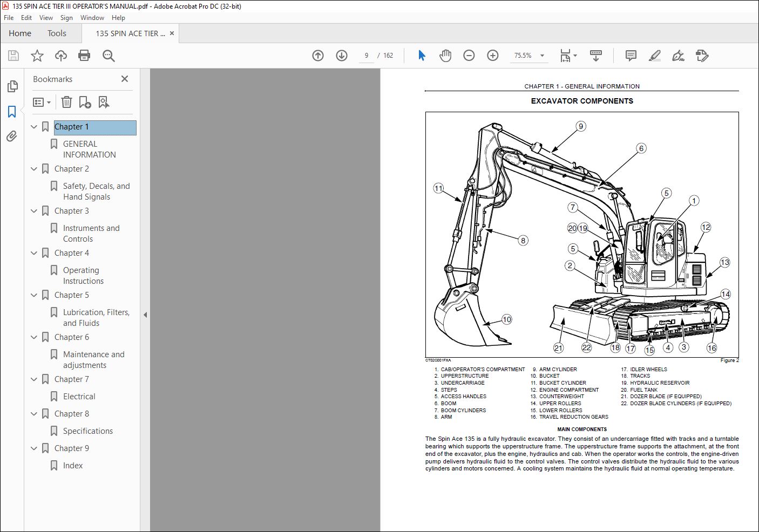Open the Electrical bookmark
The image size is (759, 532).
coord(79,397)
